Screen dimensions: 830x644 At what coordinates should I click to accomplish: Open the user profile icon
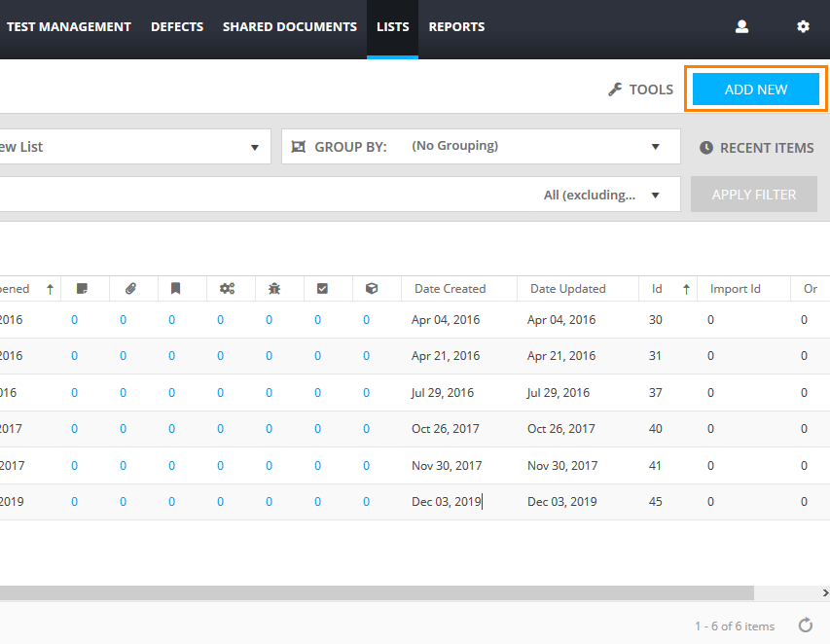(x=741, y=27)
